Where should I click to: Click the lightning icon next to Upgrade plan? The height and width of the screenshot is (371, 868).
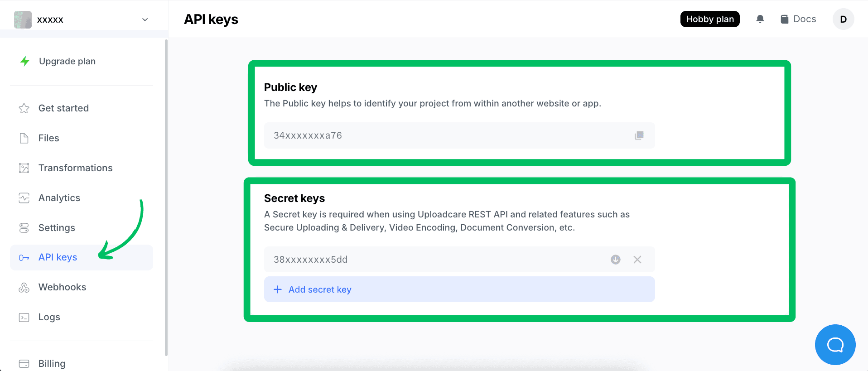(25, 61)
